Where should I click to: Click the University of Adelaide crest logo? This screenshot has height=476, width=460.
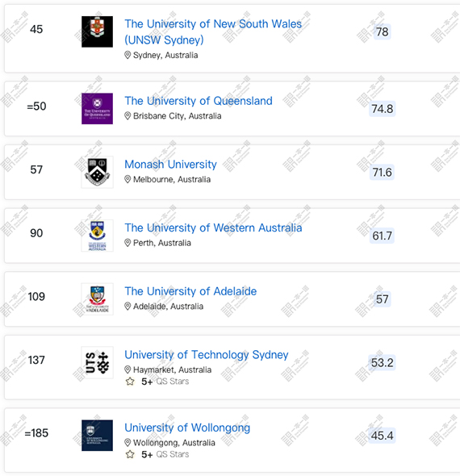pyautogui.click(x=97, y=299)
